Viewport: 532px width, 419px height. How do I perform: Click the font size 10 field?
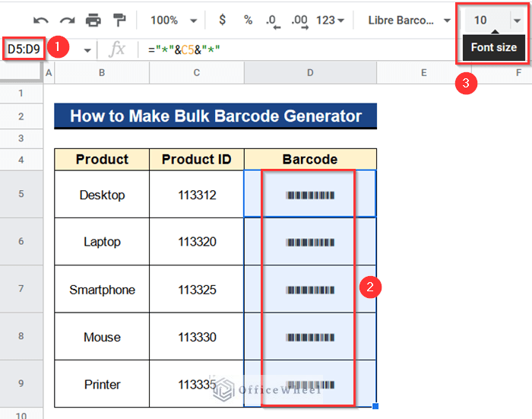coord(487,21)
